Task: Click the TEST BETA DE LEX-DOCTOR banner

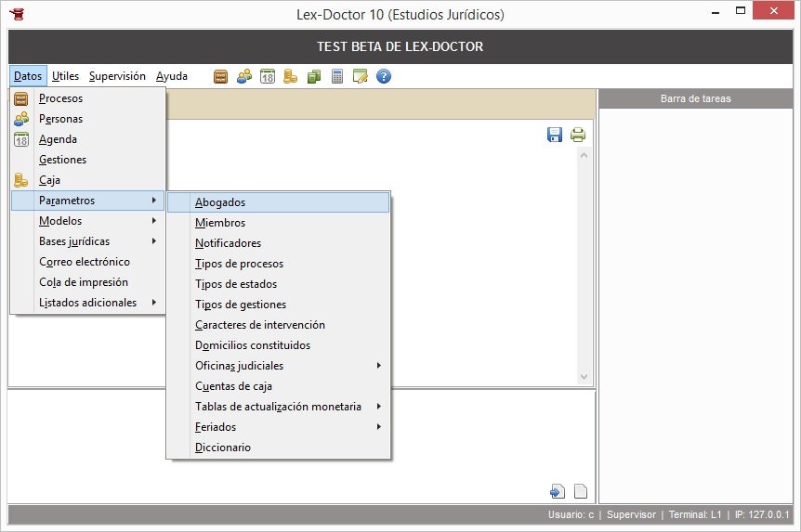Action: point(400,46)
